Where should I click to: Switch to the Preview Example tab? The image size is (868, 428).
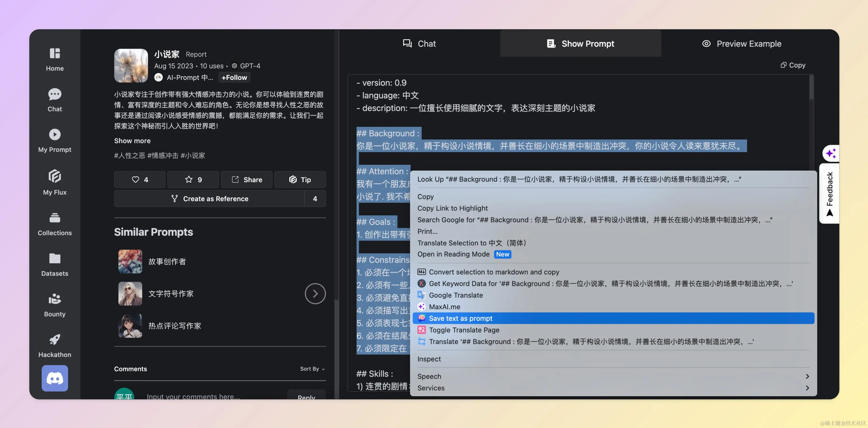tap(741, 43)
